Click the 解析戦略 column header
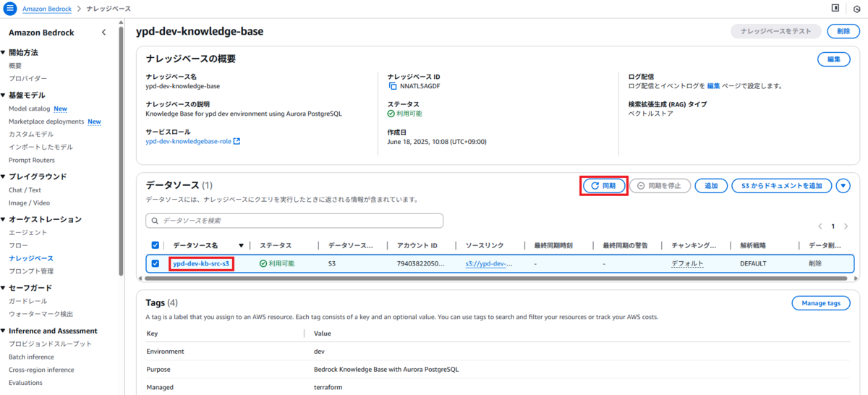This screenshot has height=395, width=868. 754,245
